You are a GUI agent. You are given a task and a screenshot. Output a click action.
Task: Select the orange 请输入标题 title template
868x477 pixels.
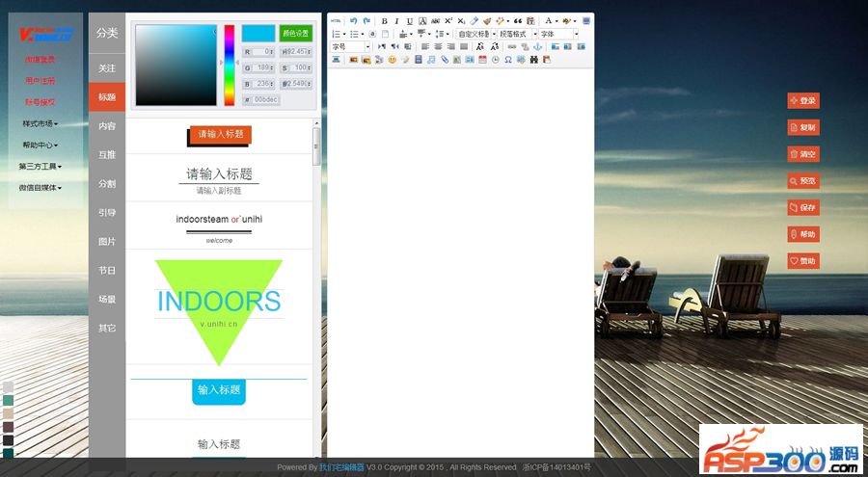220,135
